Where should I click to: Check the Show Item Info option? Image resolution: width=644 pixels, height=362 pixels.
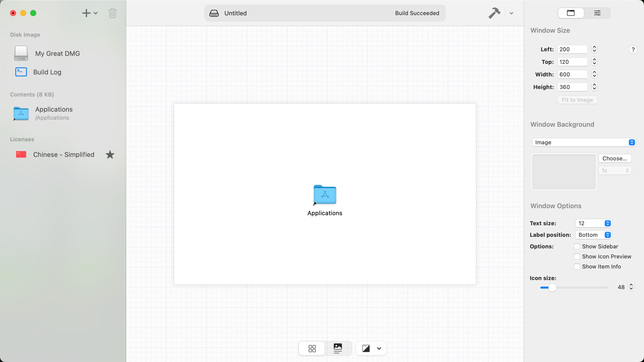click(x=577, y=266)
